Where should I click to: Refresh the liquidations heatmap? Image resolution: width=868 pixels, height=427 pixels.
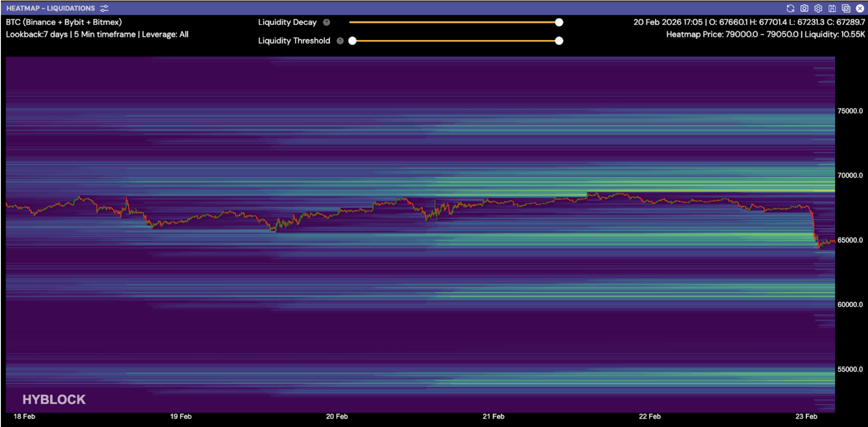pos(790,8)
